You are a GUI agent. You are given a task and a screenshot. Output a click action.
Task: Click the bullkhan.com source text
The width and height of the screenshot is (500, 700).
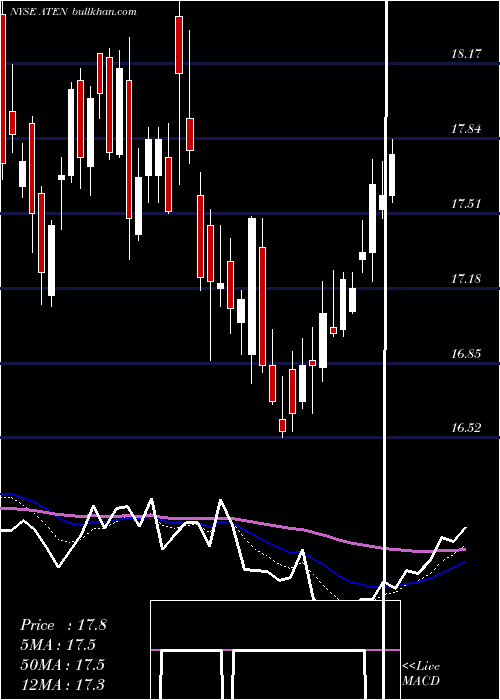pos(104,12)
